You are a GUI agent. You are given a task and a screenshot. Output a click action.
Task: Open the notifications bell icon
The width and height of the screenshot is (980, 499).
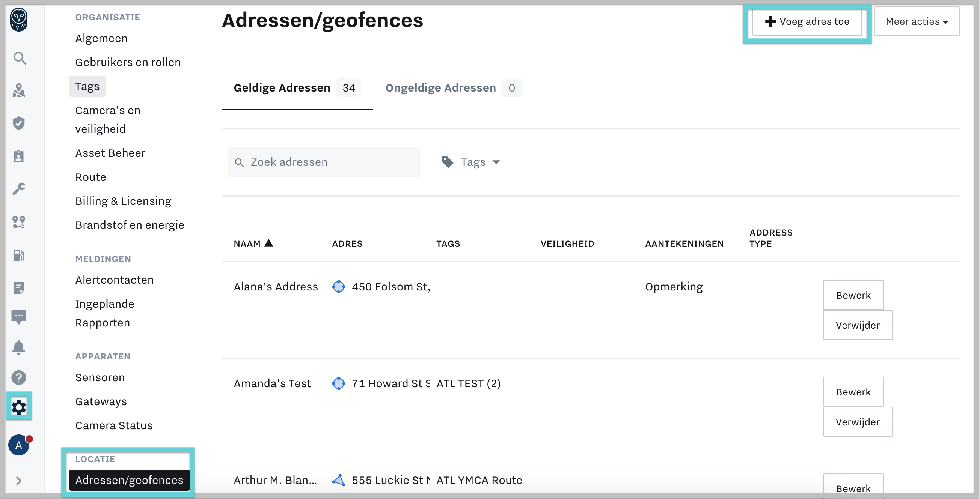pos(19,347)
